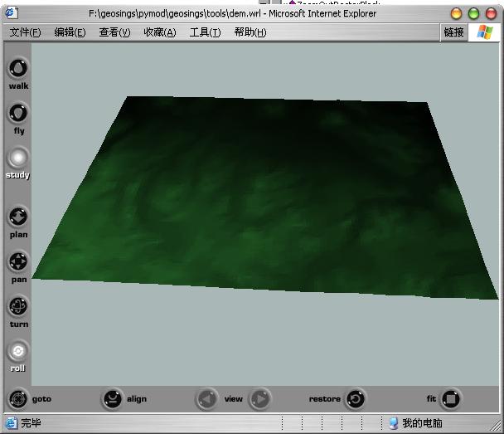The height and width of the screenshot is (434, 504).
Task: Go to previous viewpoint arrow
Action: (207, 399)
